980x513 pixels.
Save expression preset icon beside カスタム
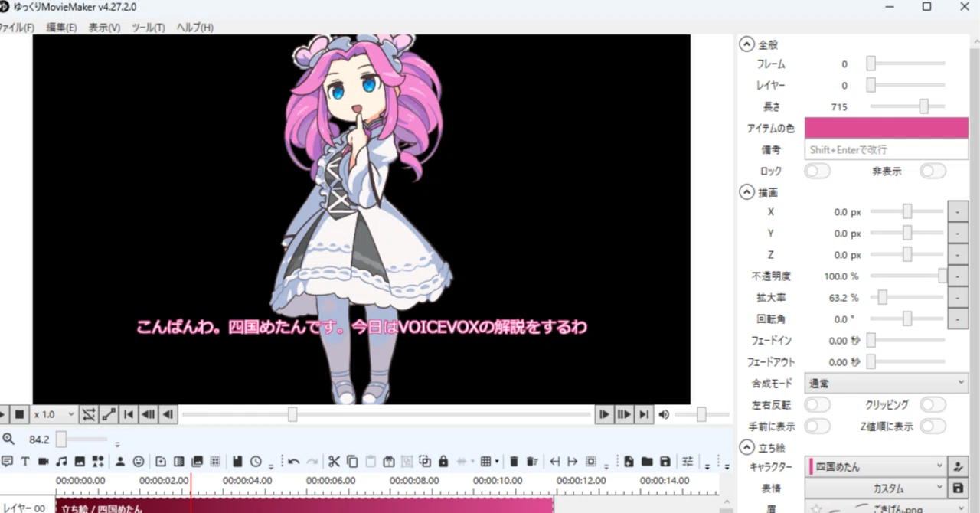959,488
